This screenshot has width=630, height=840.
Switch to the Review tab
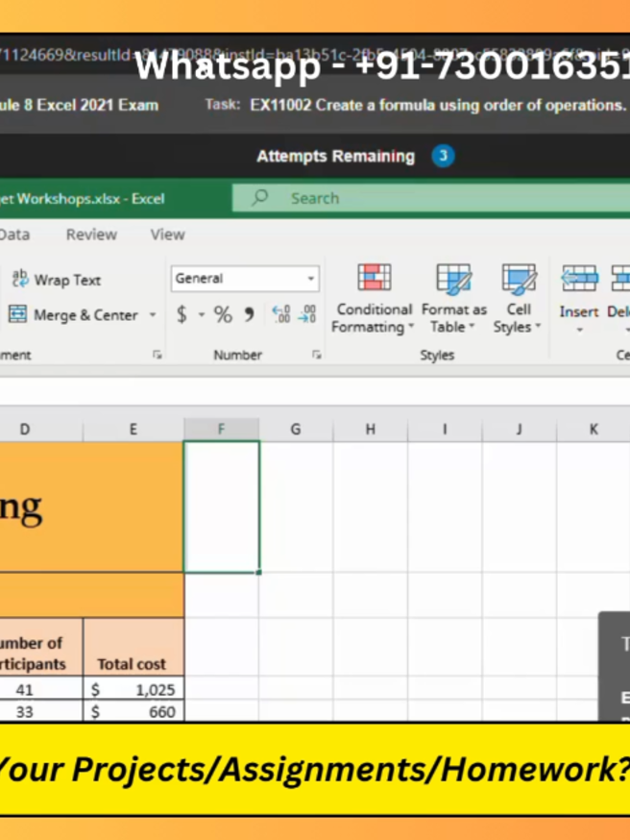[91, 235]
